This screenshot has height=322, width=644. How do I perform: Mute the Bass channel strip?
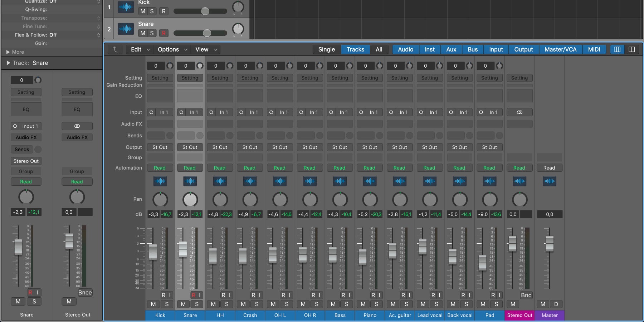tap(333, 304)
